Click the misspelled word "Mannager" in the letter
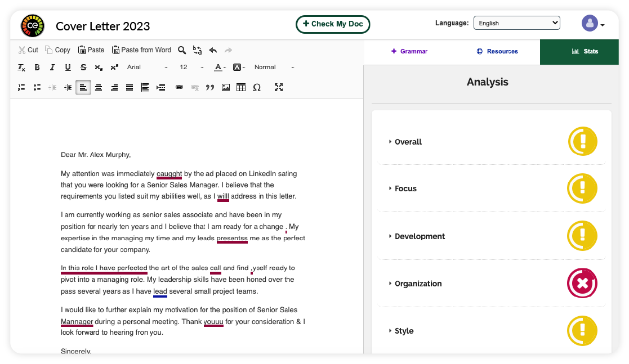Viewport: 629px width, 364px height. coord(77,322)
